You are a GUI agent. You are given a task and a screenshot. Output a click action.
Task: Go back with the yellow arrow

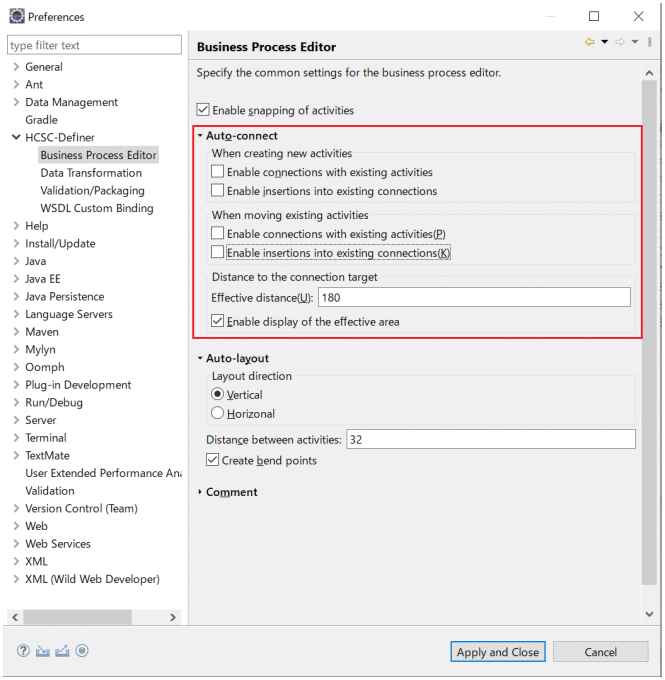pos(590,42)
